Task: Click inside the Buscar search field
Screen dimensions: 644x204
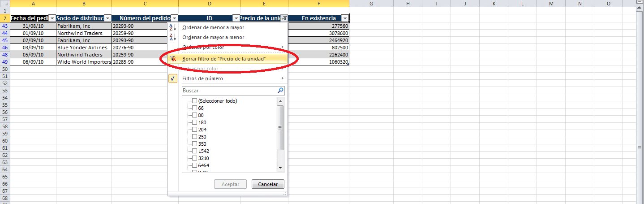Action: tap(228, 91)
